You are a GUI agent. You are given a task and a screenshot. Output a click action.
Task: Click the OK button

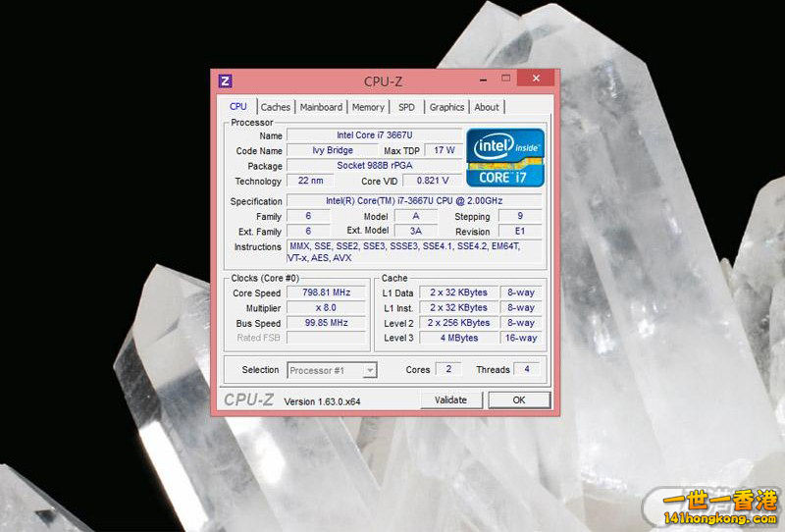tap(518, 399)
